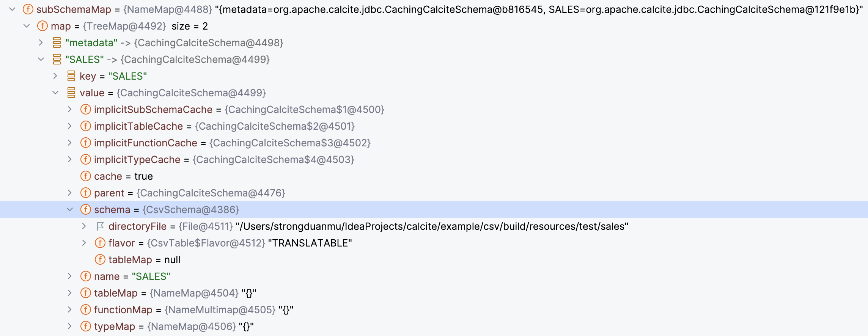Click the field icon beside implicitTypeCache
The width and height of the screenshot is (868, 336).
pos(86,160)
